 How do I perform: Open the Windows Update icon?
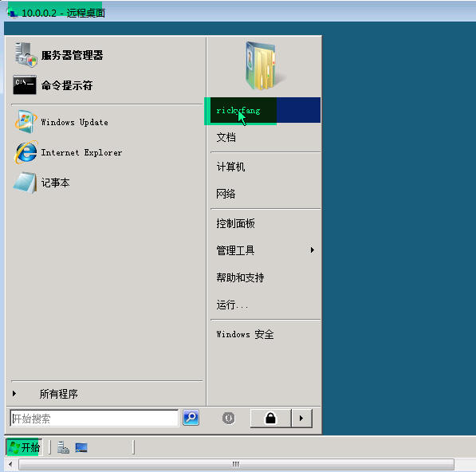[x=26, y=122]
